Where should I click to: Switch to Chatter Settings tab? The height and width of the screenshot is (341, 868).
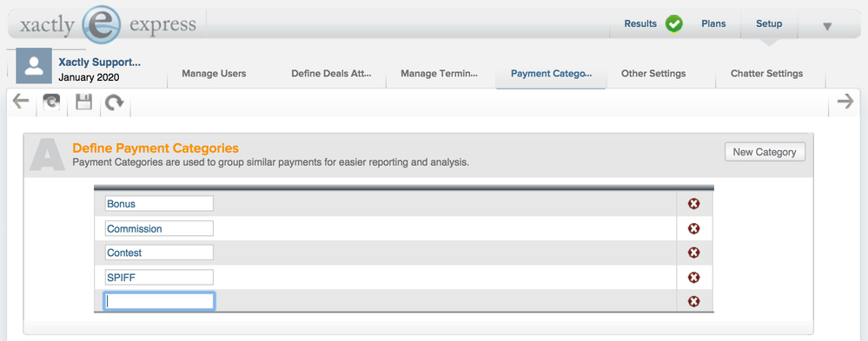pyautogui.click(x=766, y=74)
